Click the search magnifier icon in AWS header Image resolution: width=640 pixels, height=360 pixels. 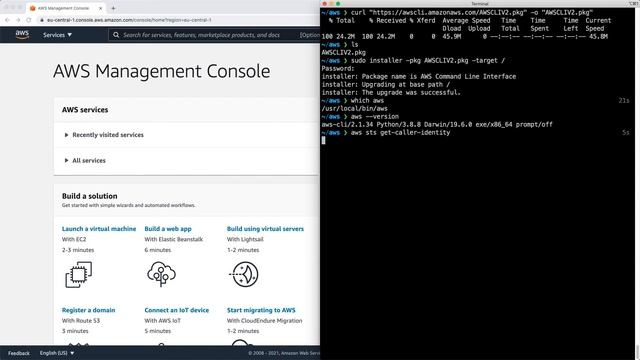116,35
